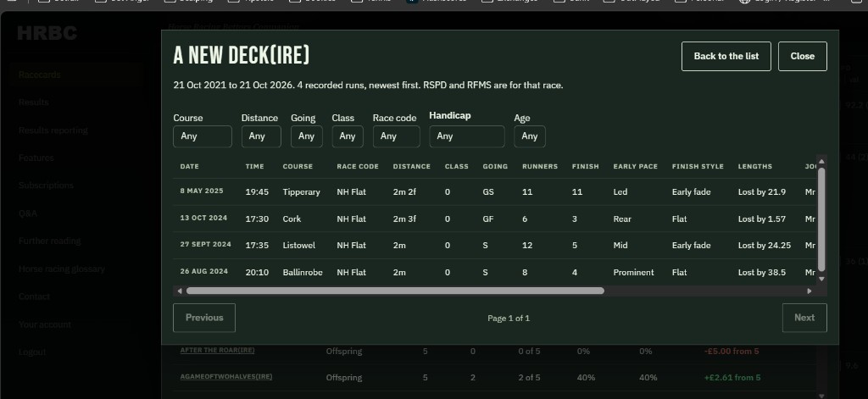The width and height of the screenshot is (868, 399).
Task: Open the Age filter dropdown
Action: (530, 136)
